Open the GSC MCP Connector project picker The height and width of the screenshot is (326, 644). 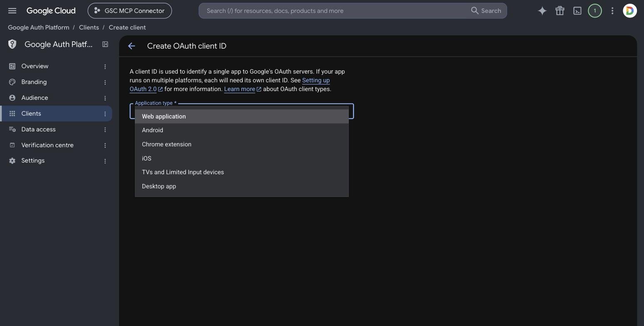point(129,11)
